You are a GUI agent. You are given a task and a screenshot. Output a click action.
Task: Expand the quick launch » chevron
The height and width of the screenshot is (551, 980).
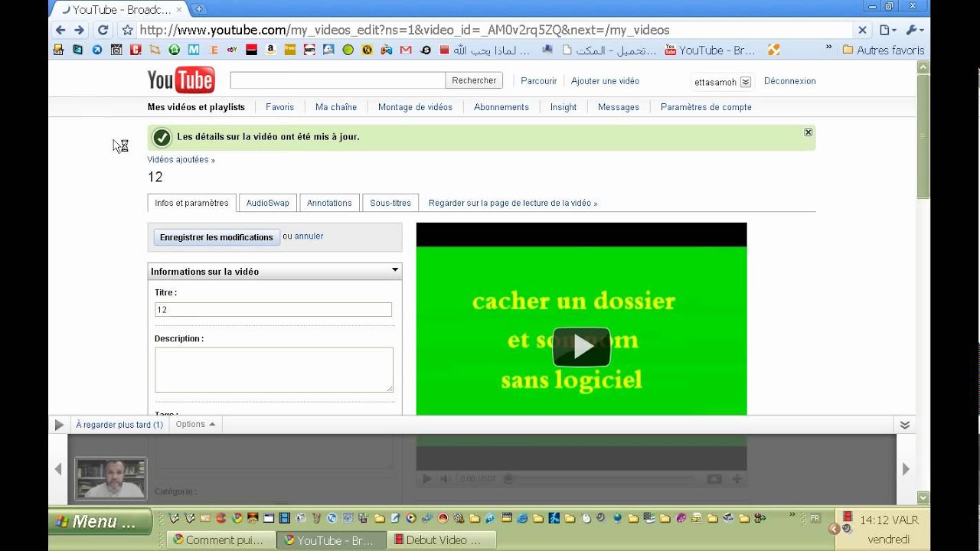(792, 516)
